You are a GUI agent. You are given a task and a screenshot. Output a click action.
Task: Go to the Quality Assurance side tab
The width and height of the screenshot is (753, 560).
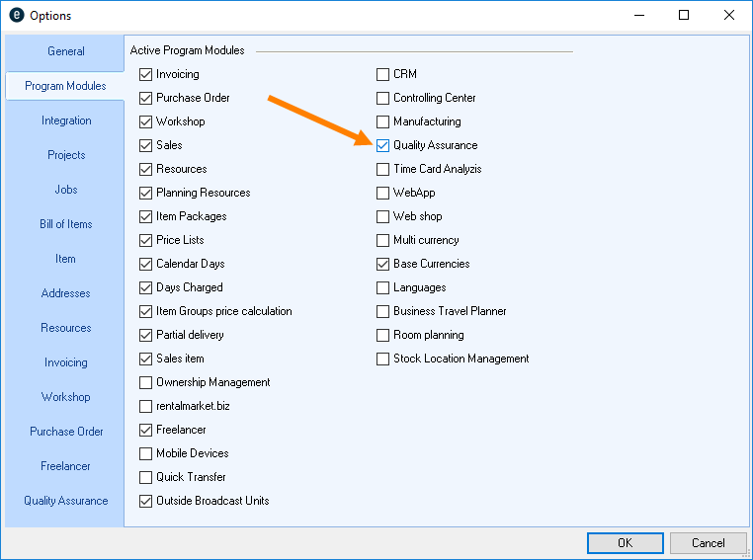pos(66,501)
